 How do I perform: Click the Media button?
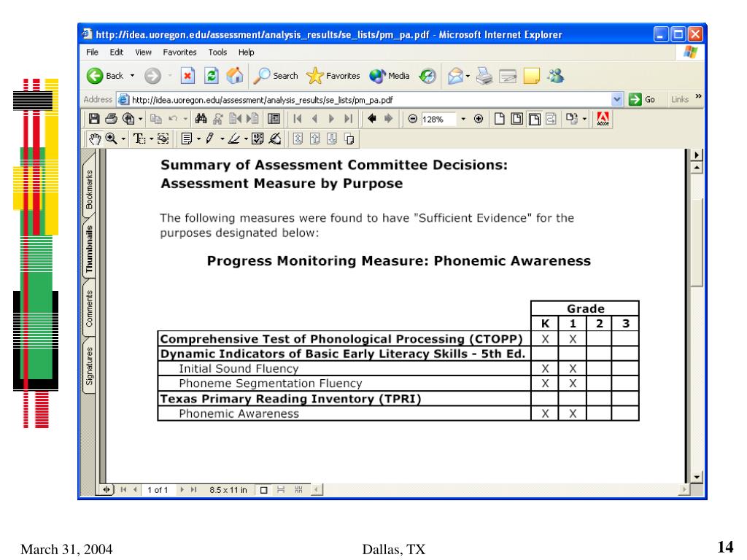coord(390,76)
